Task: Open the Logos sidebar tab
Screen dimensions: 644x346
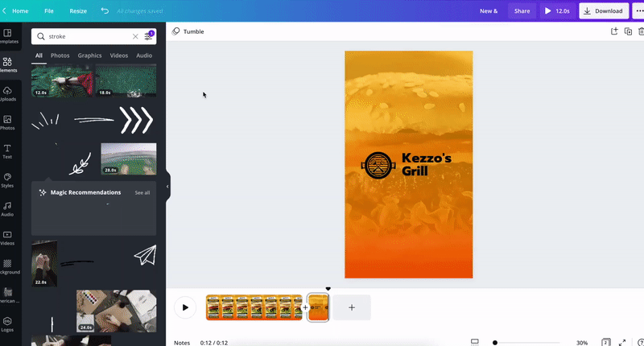Action: [x=7, y=324]
